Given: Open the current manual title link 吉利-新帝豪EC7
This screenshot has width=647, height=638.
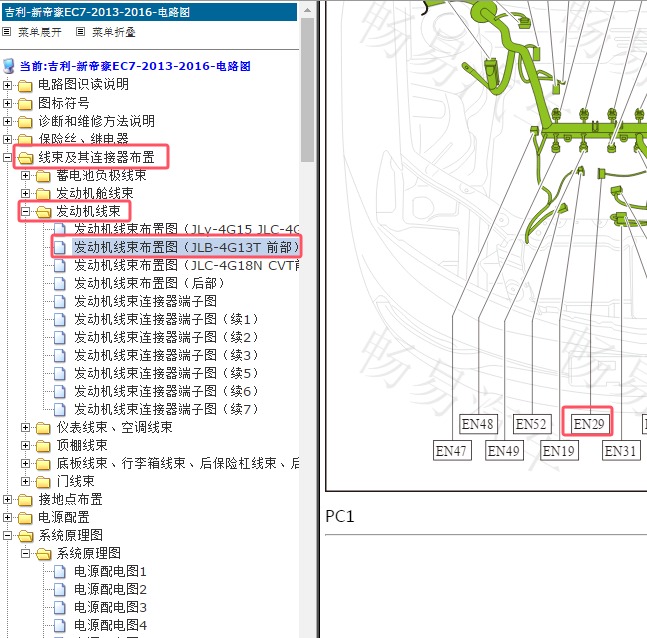Looking at the screenshot, I should (x=135, y=66).
